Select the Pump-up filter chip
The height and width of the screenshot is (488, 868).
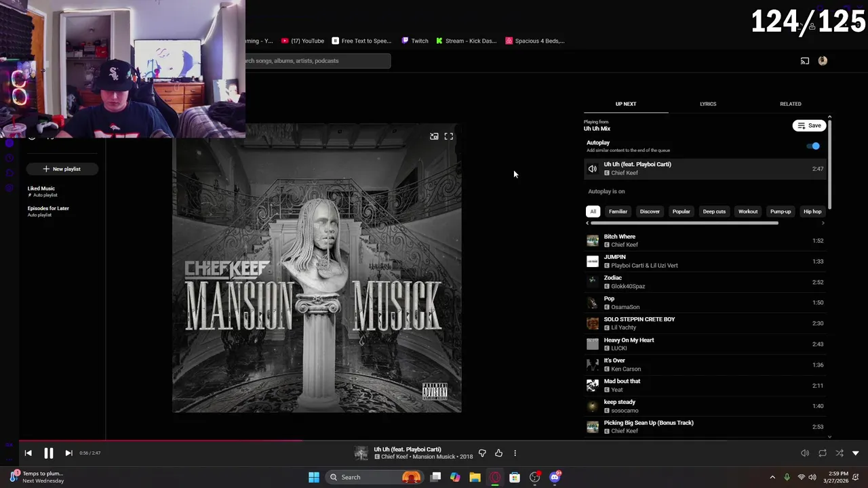(x=781, y=211)
